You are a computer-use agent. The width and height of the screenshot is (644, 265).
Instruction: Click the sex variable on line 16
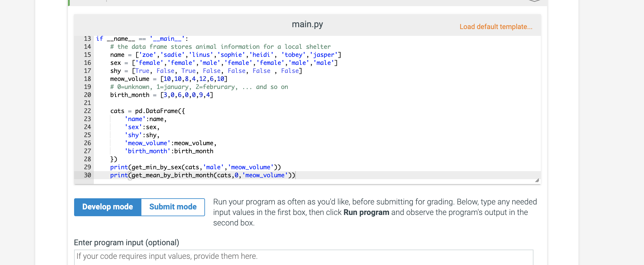click(115, 63)
